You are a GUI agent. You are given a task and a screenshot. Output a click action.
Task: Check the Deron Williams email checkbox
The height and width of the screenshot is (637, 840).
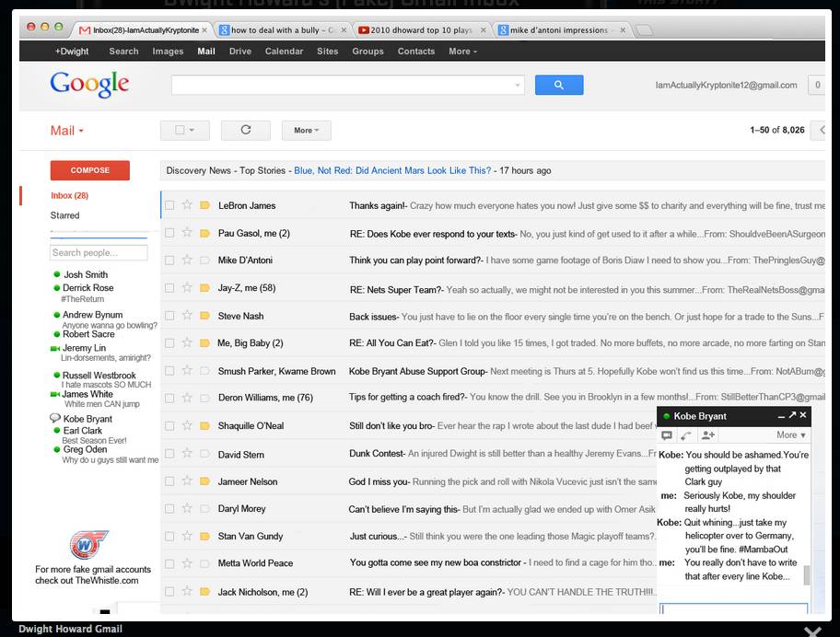(169, 398)
